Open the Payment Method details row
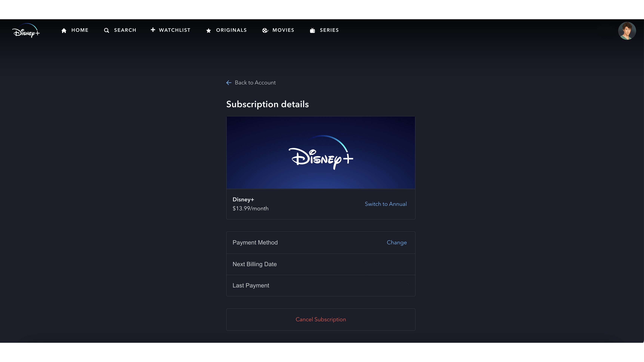The height and width of the screenshot is (362, 644). coord(288,242)
